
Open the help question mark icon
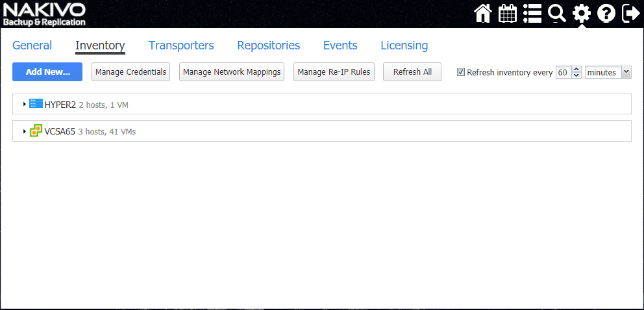tap(606, 13)
